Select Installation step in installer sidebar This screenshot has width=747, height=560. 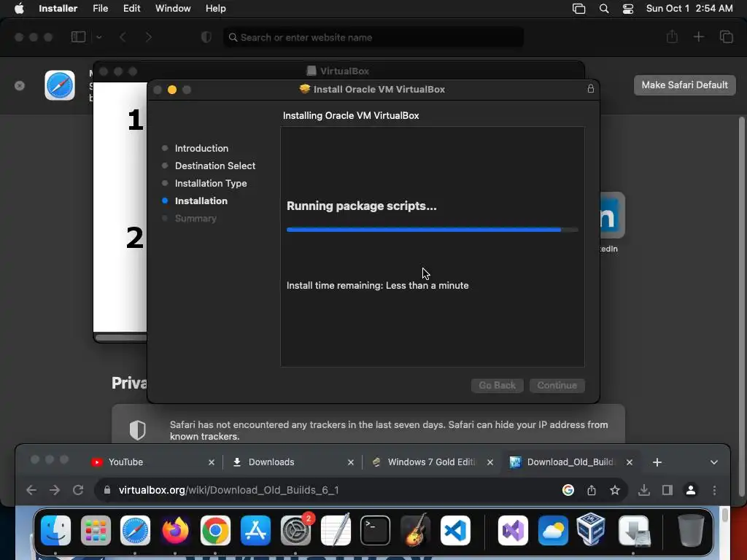pos(201,201)
